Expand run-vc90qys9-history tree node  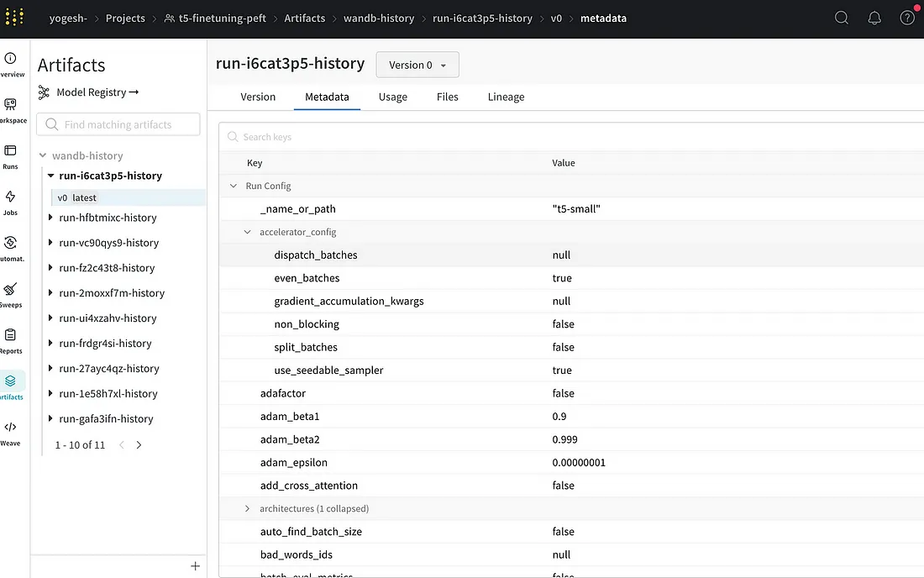click(50, 242)
